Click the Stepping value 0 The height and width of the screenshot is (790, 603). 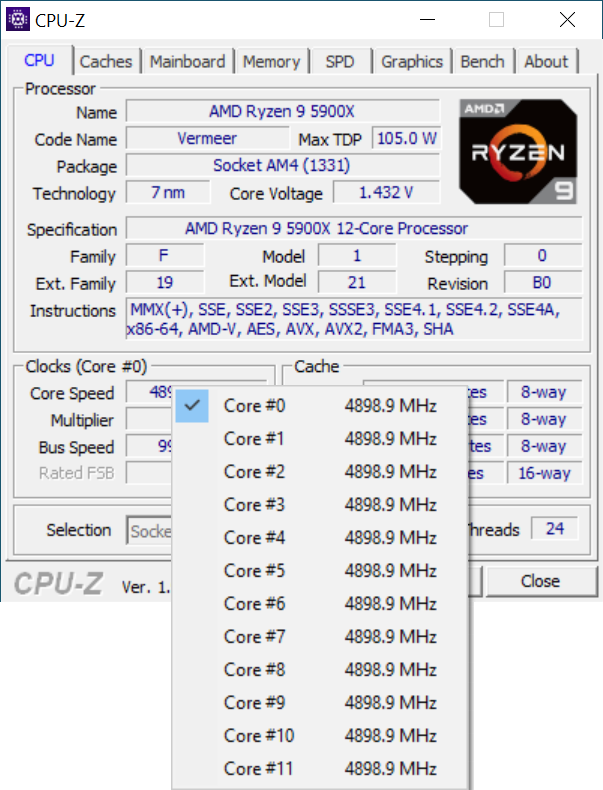click(x=543, y=256)
